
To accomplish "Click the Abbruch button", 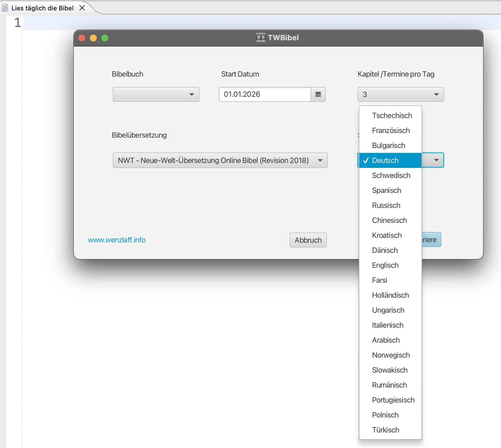I will (x=308, y=240).
